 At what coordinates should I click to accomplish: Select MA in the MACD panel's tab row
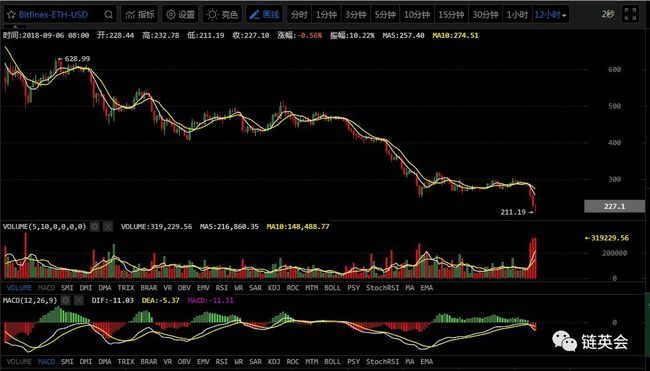[x=410, y=361]
